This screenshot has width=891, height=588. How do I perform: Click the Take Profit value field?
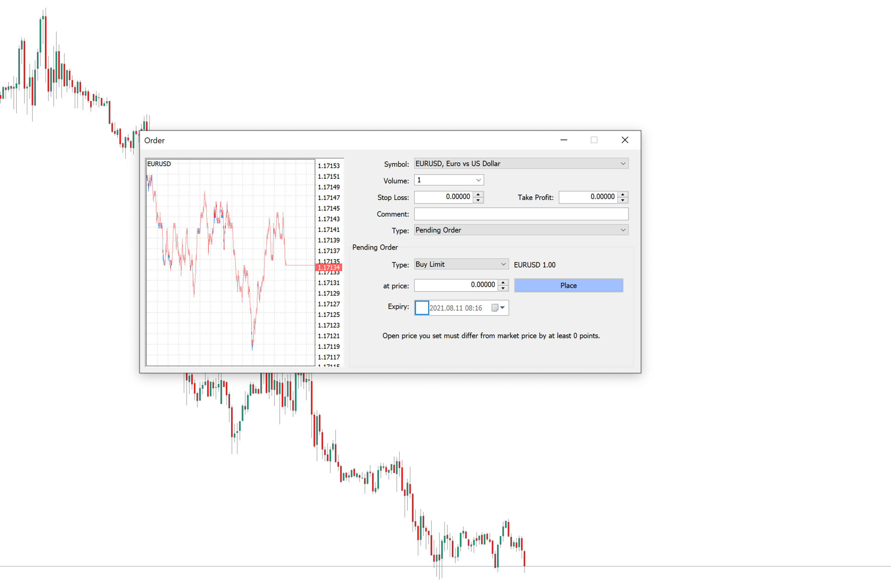[588, 197]
